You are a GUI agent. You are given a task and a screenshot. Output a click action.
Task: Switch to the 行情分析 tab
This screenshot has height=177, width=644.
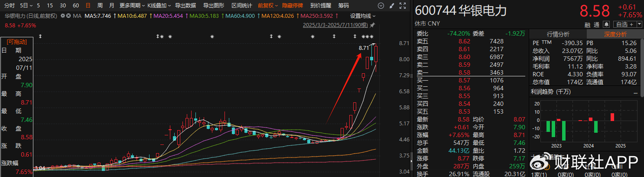(x=558, y=34)
